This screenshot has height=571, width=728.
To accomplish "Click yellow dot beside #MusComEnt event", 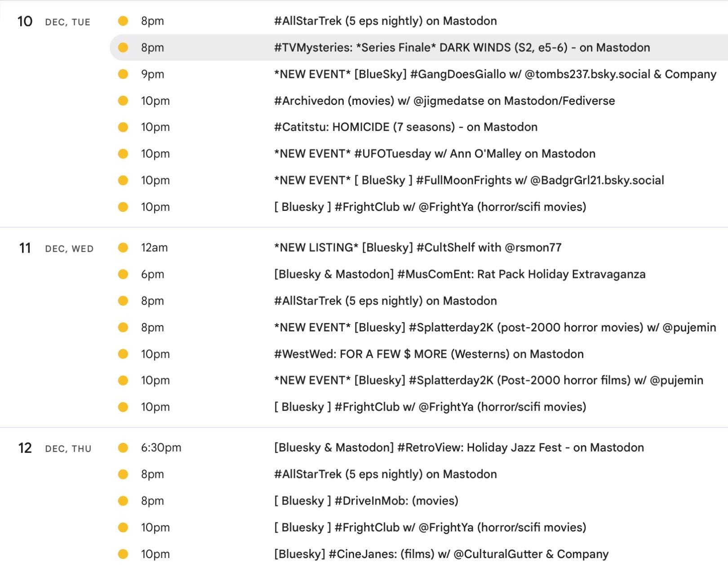I will pyautogui.click(x=123, y=274).
